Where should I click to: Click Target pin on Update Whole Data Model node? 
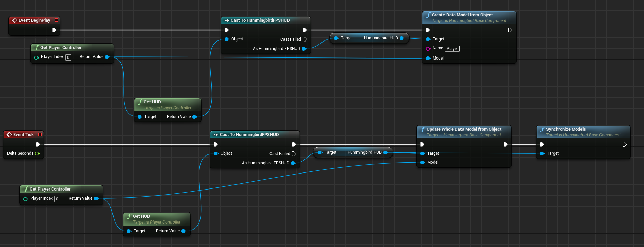422,153
